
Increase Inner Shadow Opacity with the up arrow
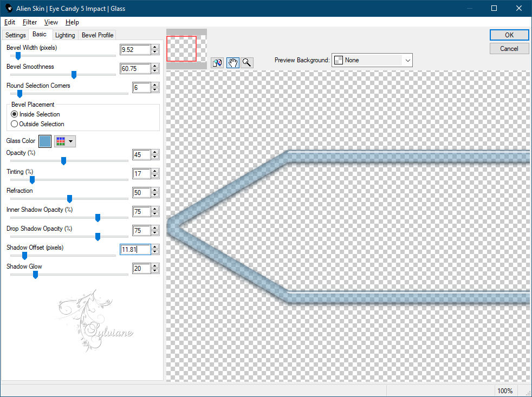(x=155, y=209)
